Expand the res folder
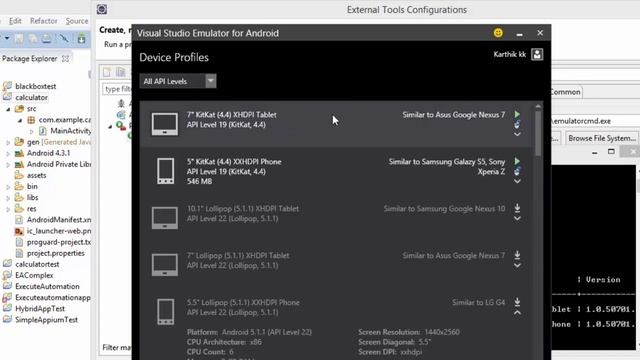The height and width of the screenshot is (360, 640). click(x=8, y=209)
